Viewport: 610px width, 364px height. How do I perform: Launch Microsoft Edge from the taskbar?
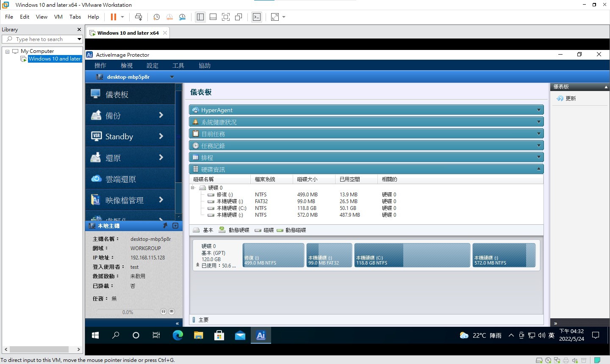click(177, 336)
